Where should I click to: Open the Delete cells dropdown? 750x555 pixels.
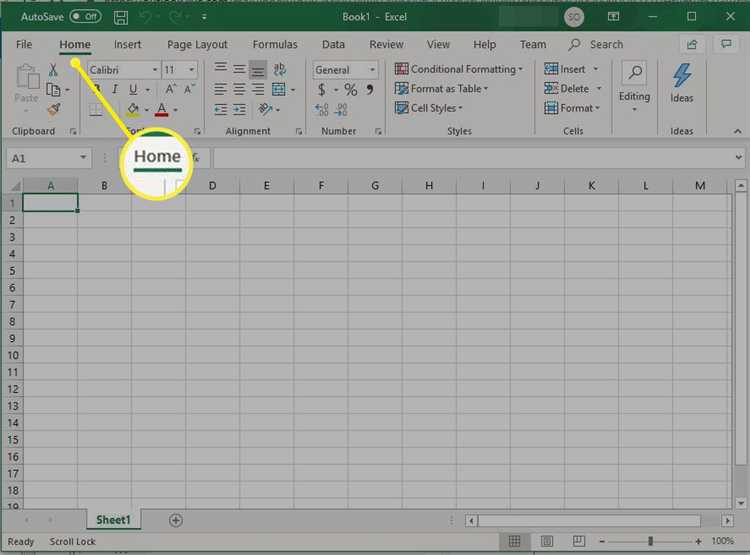(599, 89)
